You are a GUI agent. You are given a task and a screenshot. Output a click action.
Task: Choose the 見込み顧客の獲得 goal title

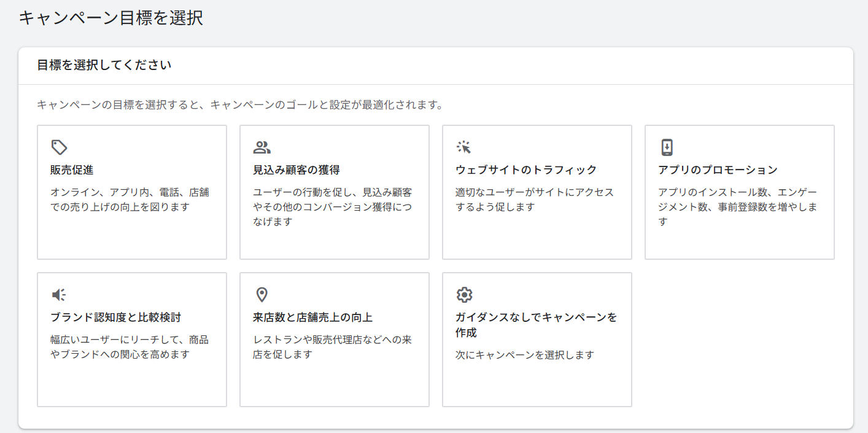point(296,170)
